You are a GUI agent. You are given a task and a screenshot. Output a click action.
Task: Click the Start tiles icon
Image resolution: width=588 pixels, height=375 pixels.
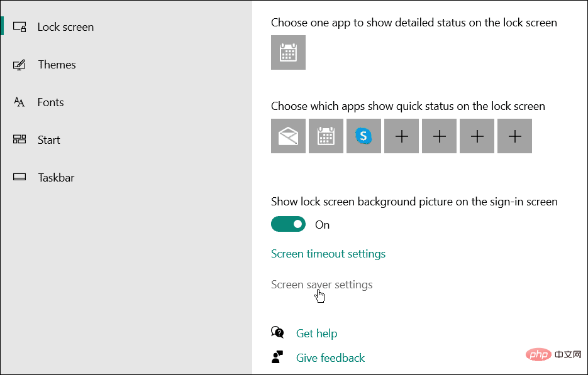tap(19, 139)
